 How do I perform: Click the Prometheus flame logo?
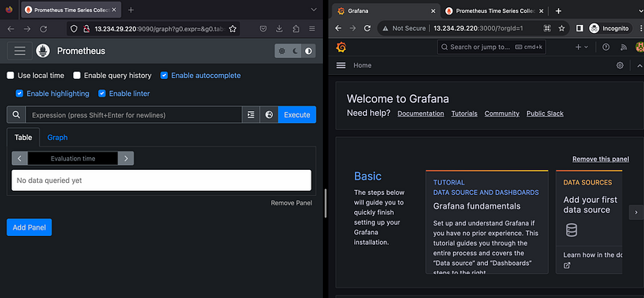(43, 51)
